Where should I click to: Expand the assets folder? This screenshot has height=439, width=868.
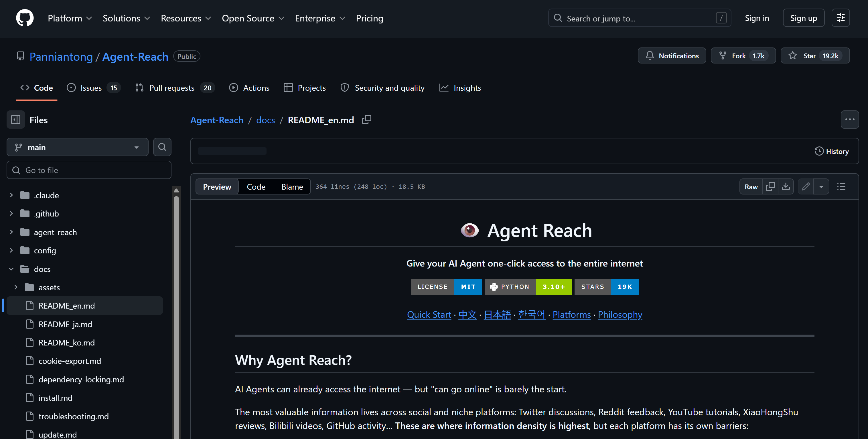click(x=16, y=287)
